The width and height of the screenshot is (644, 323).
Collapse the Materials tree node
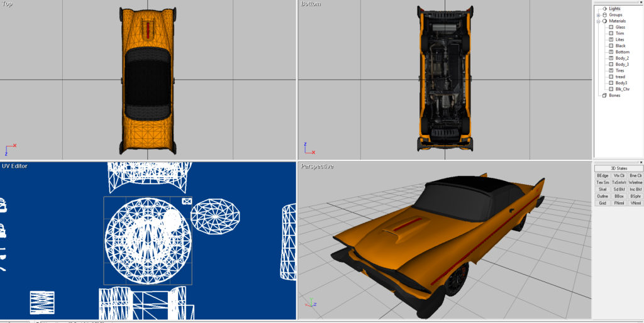click(598, 21)
